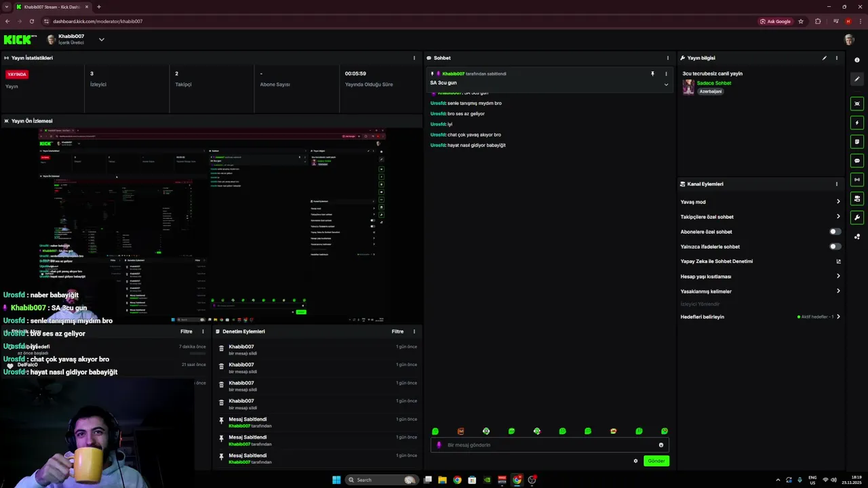Viewport: 868px width, 488px height.
Task: Open profile avatar at top right of dashboard
Action: click(849, 39)
